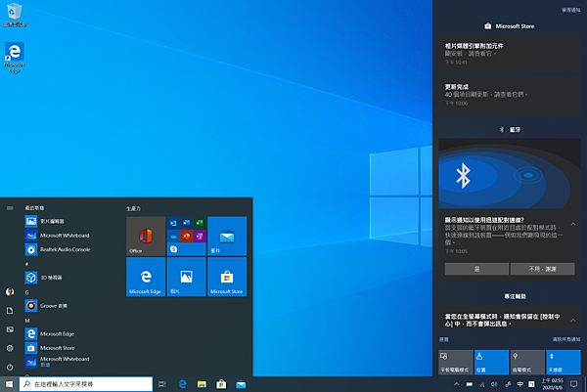Open Documents from Start sidebar
Screen dimensions: 587x392
(x=10, y=311)
